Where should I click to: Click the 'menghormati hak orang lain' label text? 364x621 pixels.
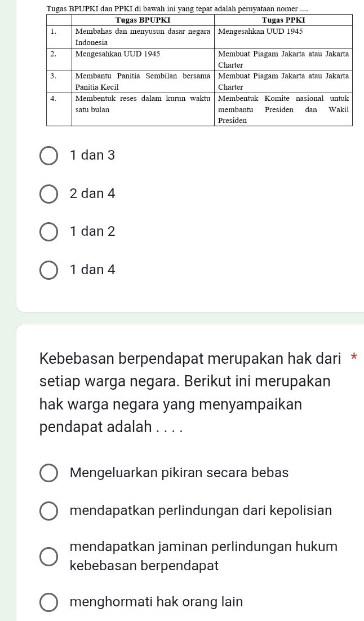pos(157,602)
